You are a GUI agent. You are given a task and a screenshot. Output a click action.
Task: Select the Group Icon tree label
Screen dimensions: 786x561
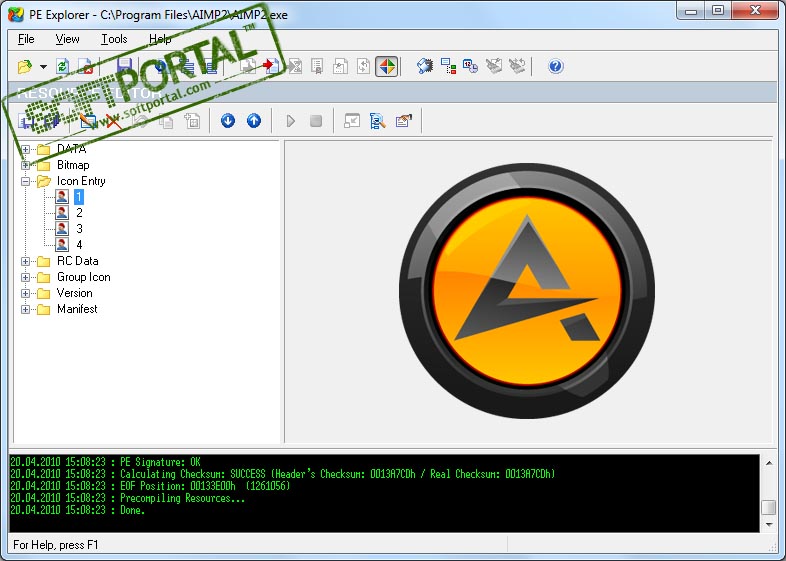coord(84,277)
